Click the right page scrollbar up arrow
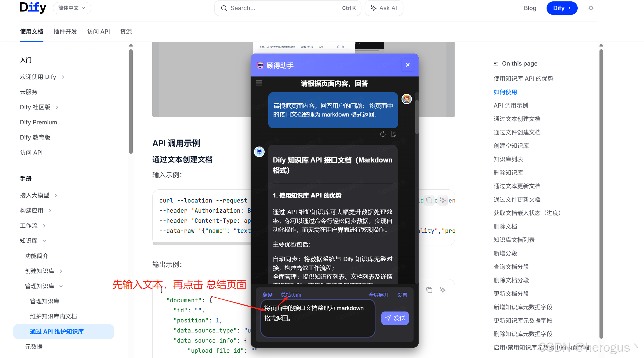This screenshot has height=358, width=644. (x=601, y=45)
